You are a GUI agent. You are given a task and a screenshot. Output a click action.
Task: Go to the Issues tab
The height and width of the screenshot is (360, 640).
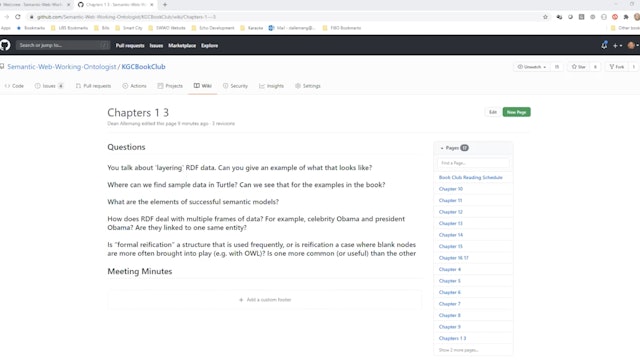point(49,86)
